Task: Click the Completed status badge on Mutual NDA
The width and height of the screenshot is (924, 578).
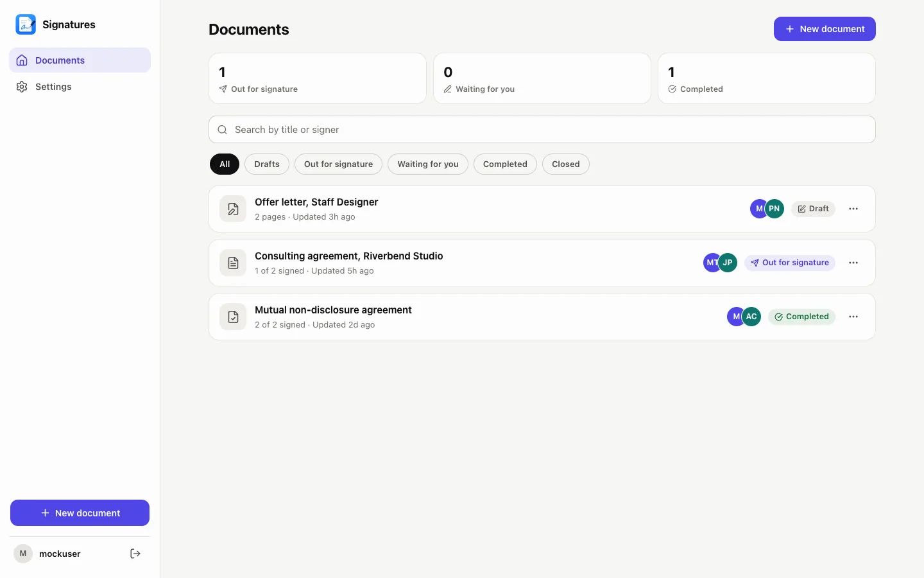Action: point(801,317)
